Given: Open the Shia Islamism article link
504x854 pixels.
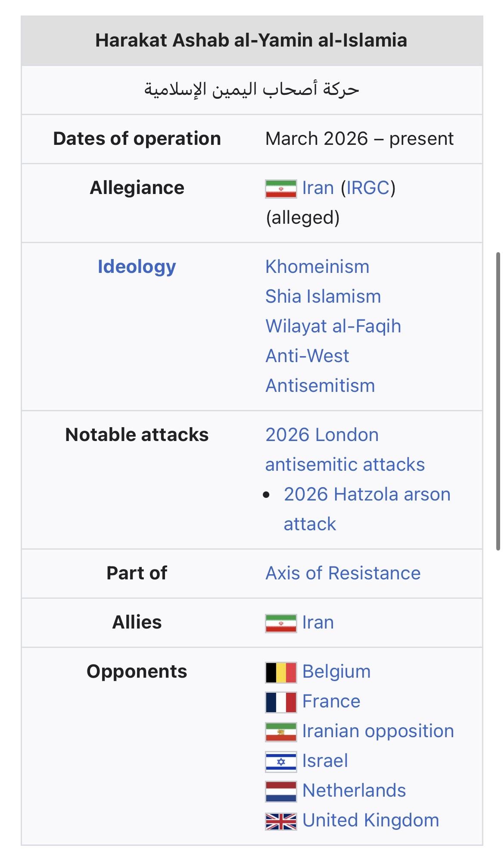Looking at the screenshot, I should pyautogui.click(x=323, y=297).
